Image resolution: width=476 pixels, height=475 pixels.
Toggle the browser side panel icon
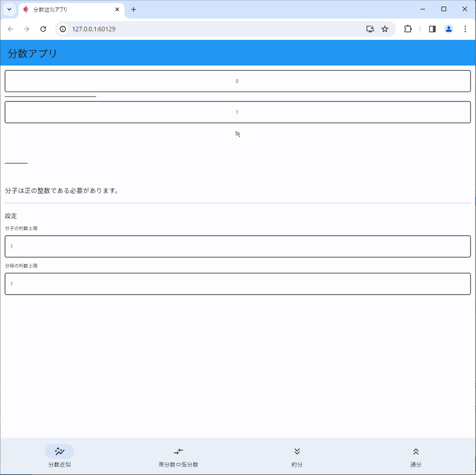click(432, 29)
